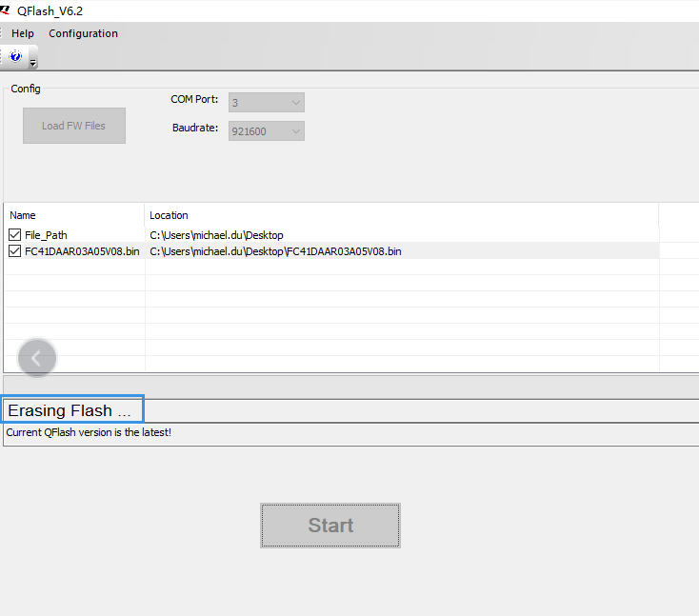The height and width of the screenshot is (616, 699).
Task: Click the toolbar drag grip handle
Action: click(2, 57)
